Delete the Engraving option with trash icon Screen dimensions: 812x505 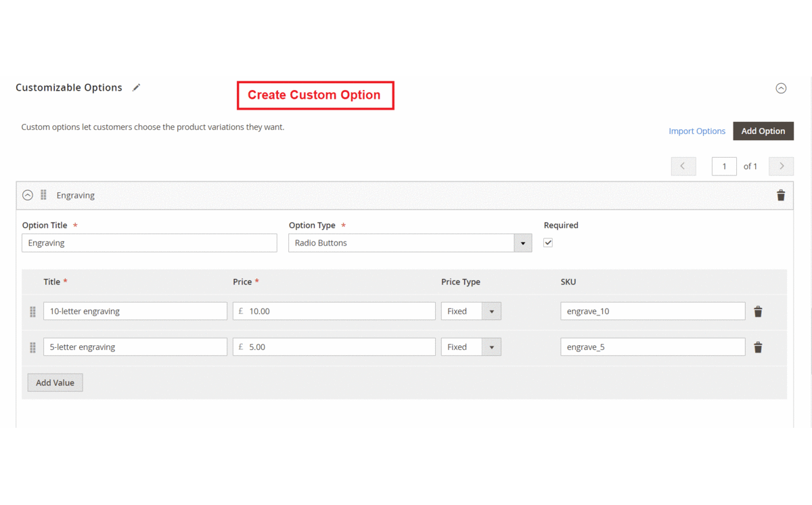[x=780, y=196]
